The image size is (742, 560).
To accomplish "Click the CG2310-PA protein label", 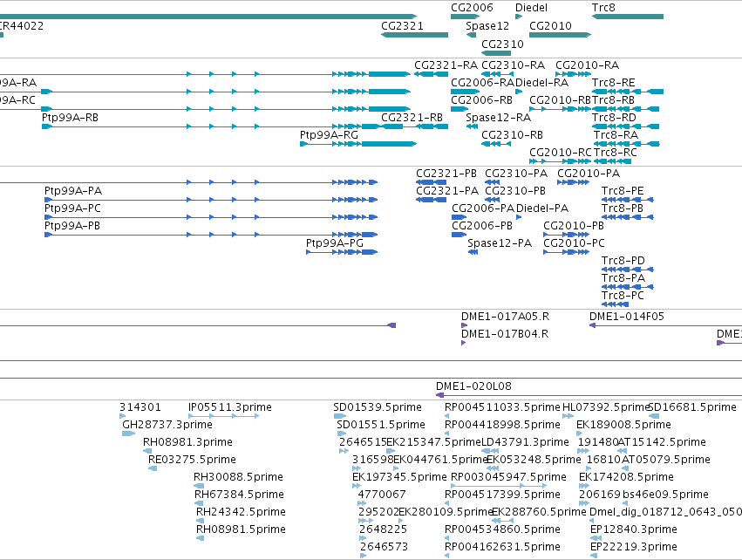I will 516,174.
